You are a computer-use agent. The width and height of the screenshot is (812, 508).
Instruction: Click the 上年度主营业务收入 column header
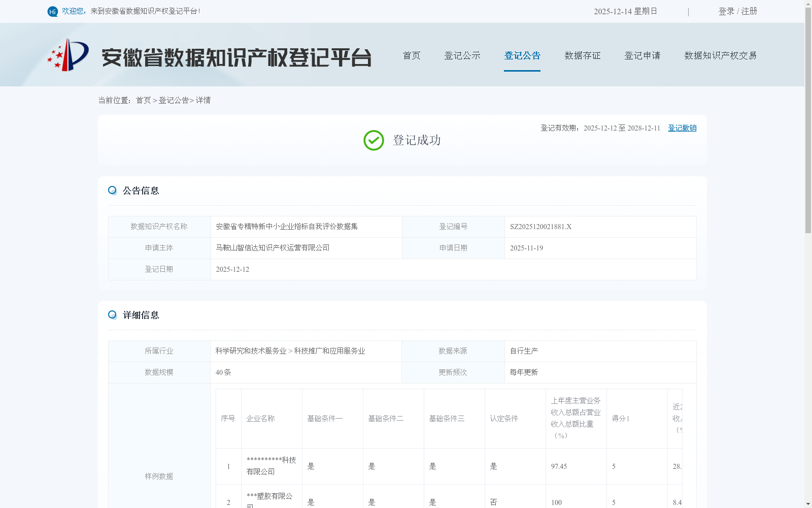[x=576, y=418]
